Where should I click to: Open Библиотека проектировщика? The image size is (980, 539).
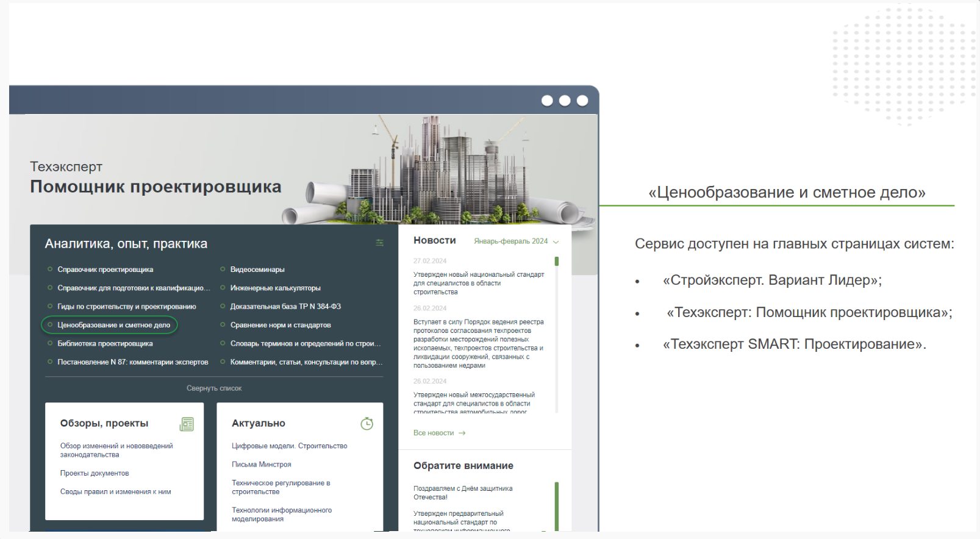105,343
